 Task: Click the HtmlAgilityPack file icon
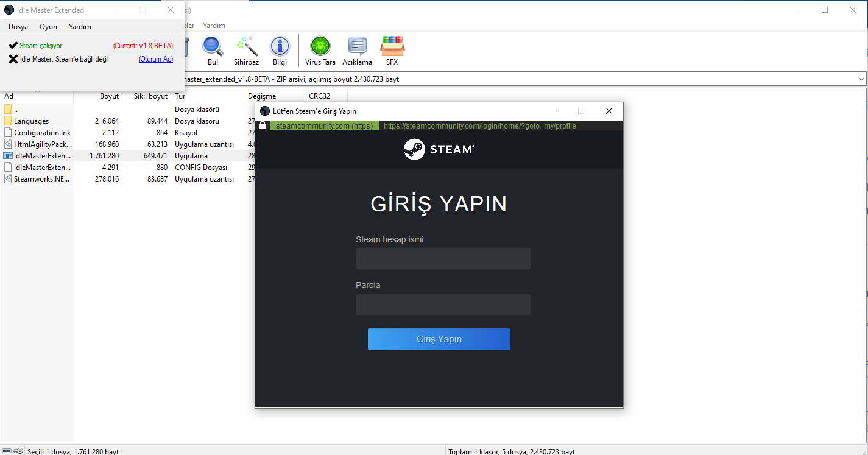tap(8, 144)
